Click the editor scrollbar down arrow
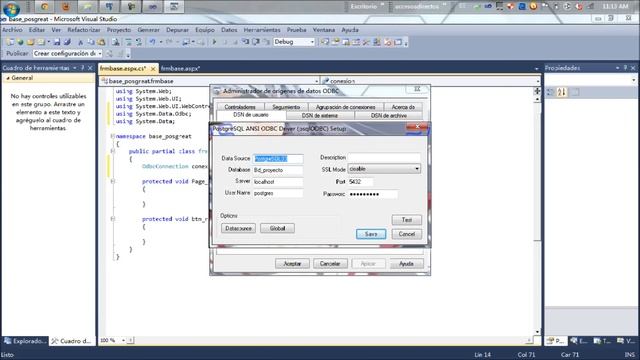Image resolution: width=640 pixels, height=360 pixels. [537, 332]
